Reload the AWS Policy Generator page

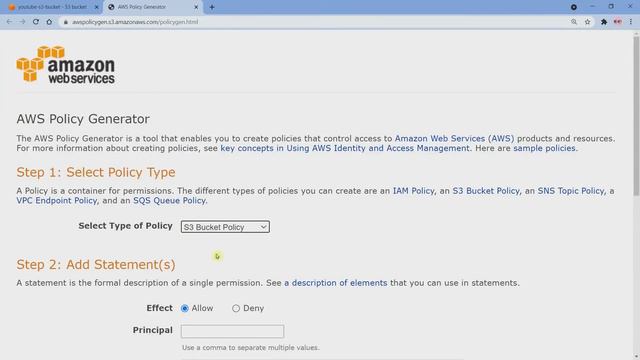coord(36,22)
